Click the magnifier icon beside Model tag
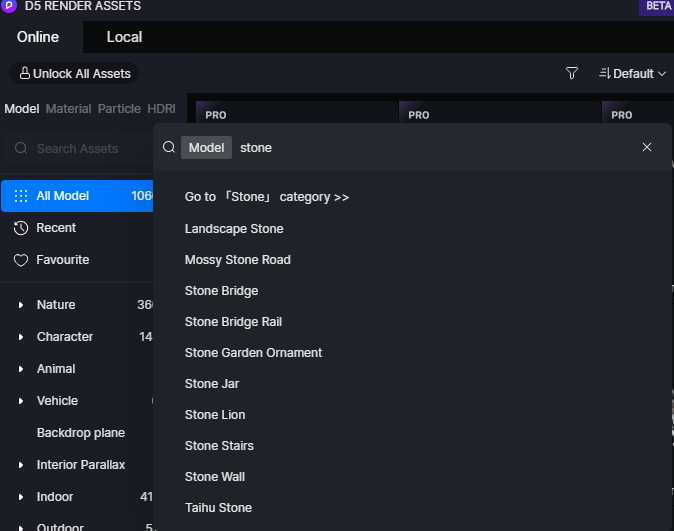The width and height of the screenshot is (674, 531). coord(169,147)
